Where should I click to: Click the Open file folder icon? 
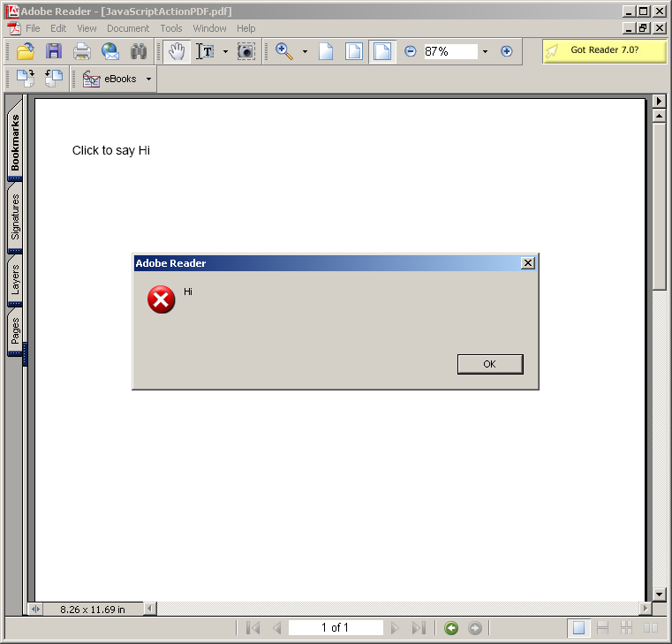(25, 51)
